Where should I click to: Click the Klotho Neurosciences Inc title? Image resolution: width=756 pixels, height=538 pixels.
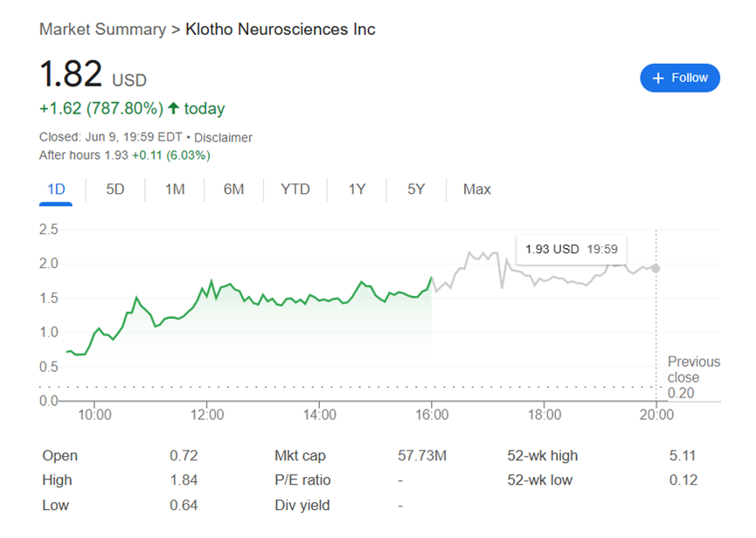click(x=281, y=30)
